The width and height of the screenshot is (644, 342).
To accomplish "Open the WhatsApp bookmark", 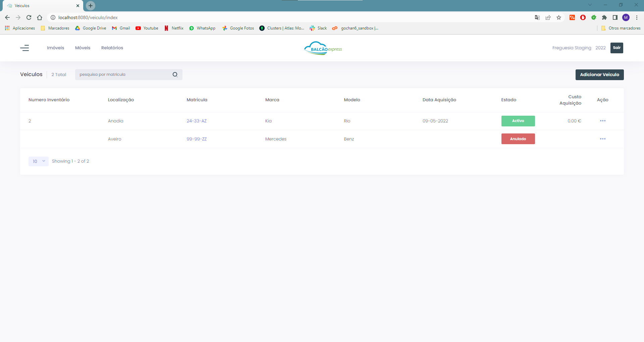I will click(x=202, y=28).
